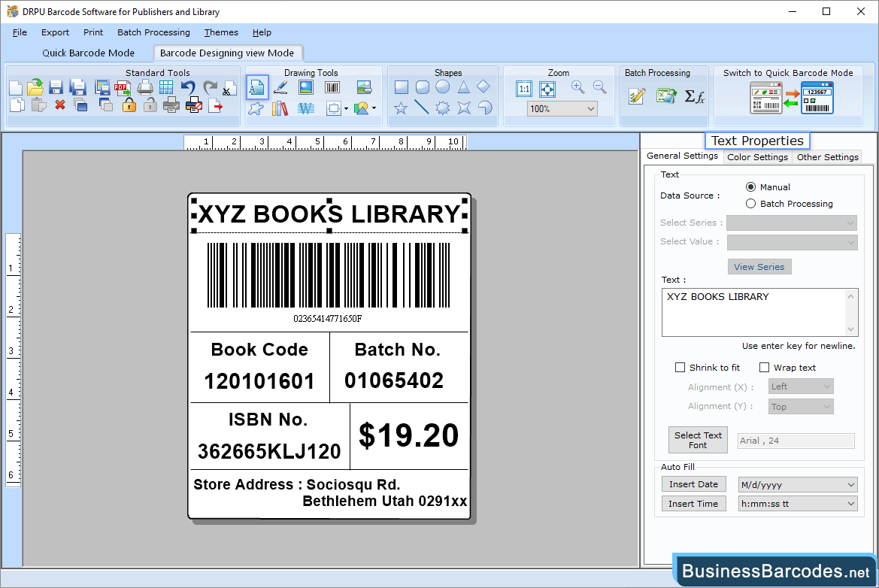Open the Batch Processing menu

[153, 32]
